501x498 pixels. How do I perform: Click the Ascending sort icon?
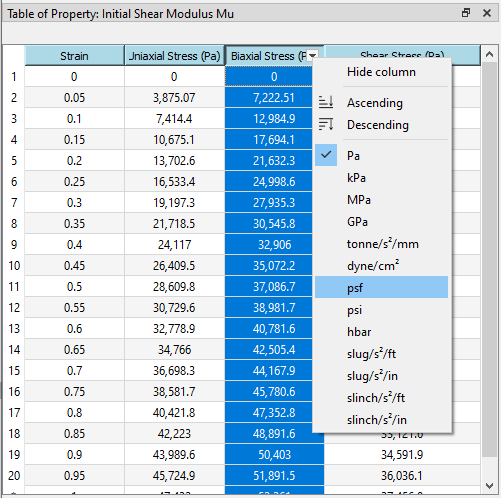[x=326, y=102]
